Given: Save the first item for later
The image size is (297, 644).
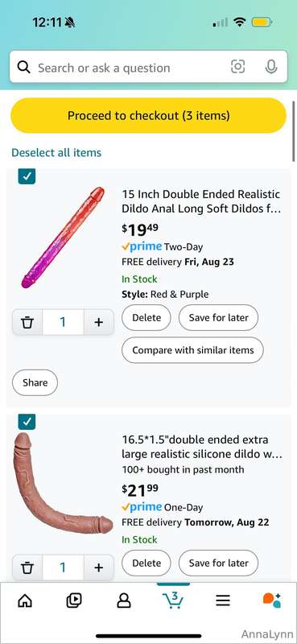Looking at the screenshot, I should pos(219,317).
